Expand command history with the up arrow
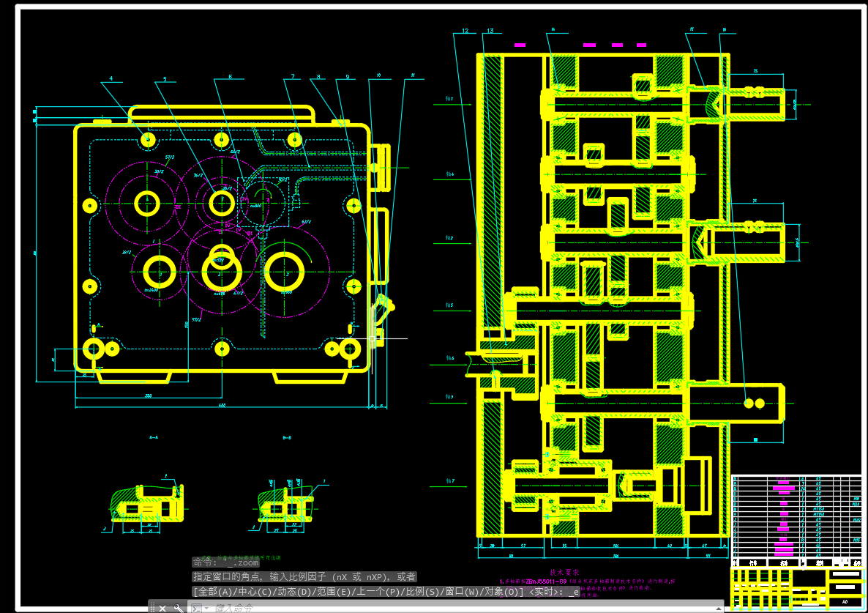Viewport: 868px width, 613px height. [718, 608]
